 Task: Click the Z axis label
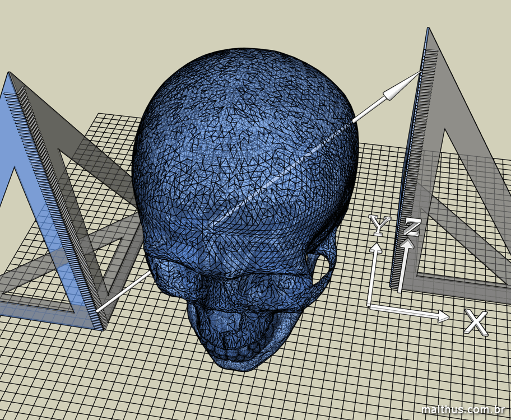pos(411,228)
